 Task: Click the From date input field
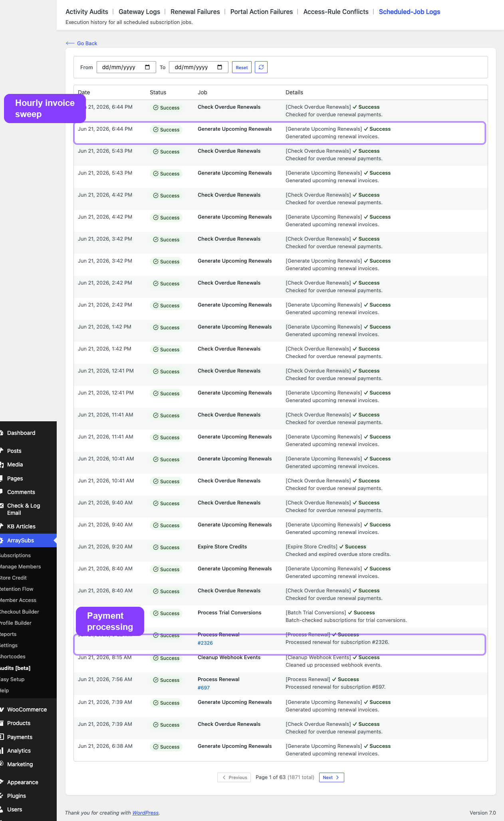126,67
